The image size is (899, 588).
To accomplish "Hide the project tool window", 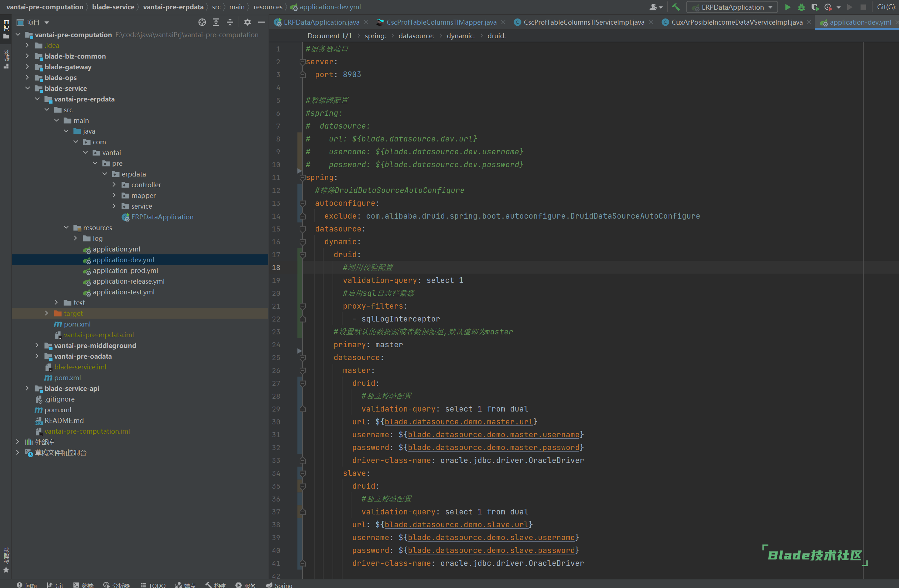I will 261,22.
